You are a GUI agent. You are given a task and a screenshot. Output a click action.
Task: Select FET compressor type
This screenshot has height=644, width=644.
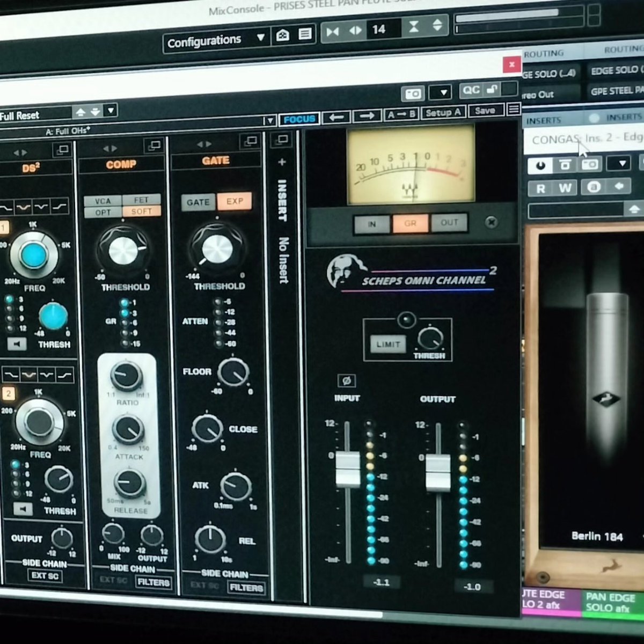pyautogui.click(x=141, y=200)
